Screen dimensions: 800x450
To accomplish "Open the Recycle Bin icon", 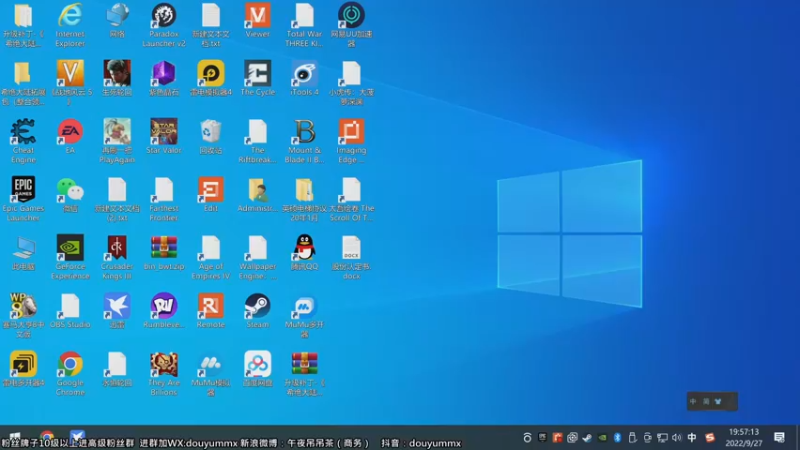I will click(211, 137).
